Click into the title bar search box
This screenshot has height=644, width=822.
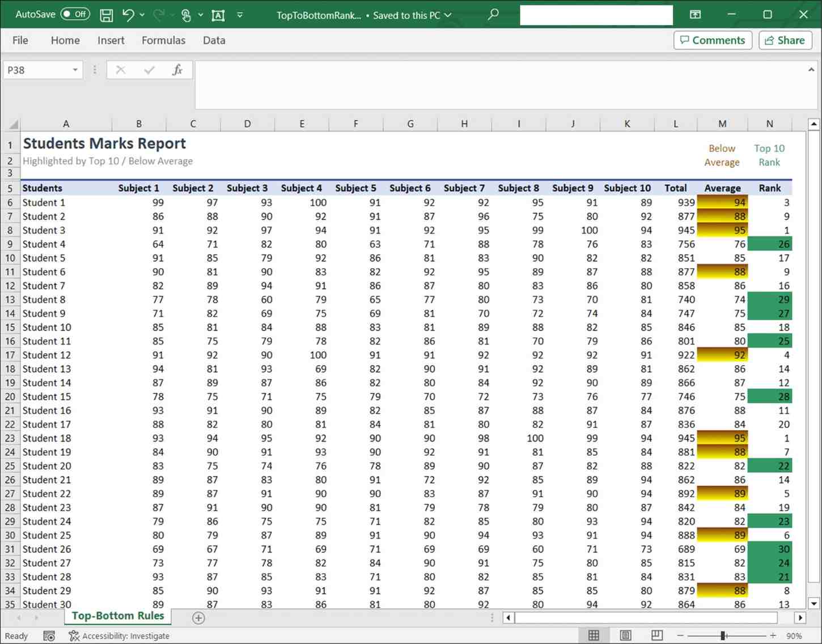(x=596, y=15)
